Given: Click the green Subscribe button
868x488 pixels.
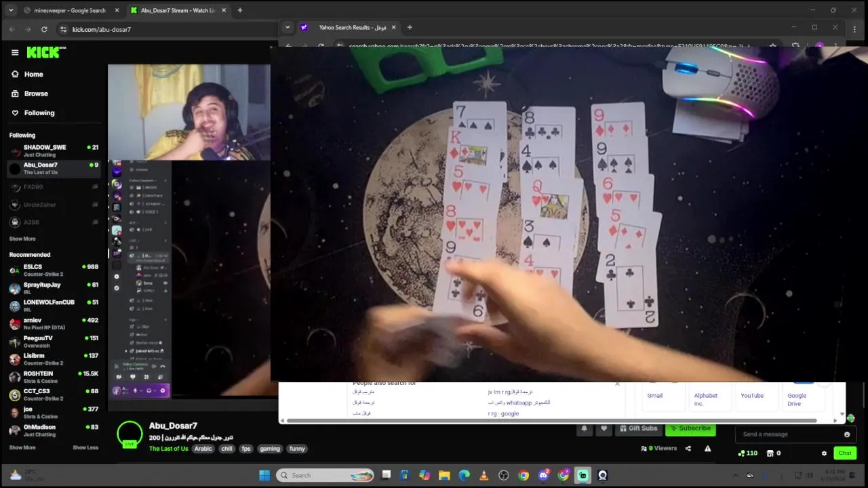Looking at the screenshot, I should tap(690, 428).
